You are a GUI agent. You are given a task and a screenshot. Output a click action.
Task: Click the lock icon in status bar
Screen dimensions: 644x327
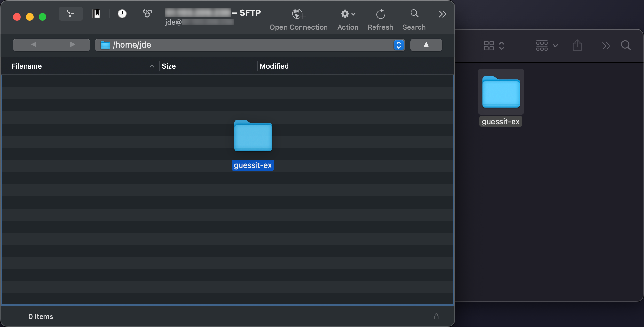(436, 316)
